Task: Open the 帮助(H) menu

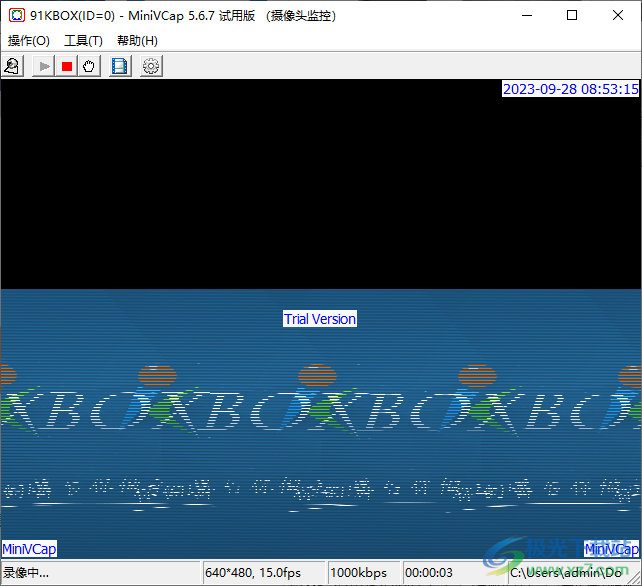Action: [137, 41]
